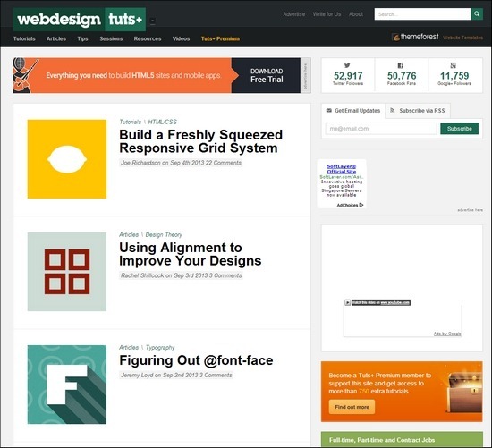Click the Website Templates link

point(462,38)
